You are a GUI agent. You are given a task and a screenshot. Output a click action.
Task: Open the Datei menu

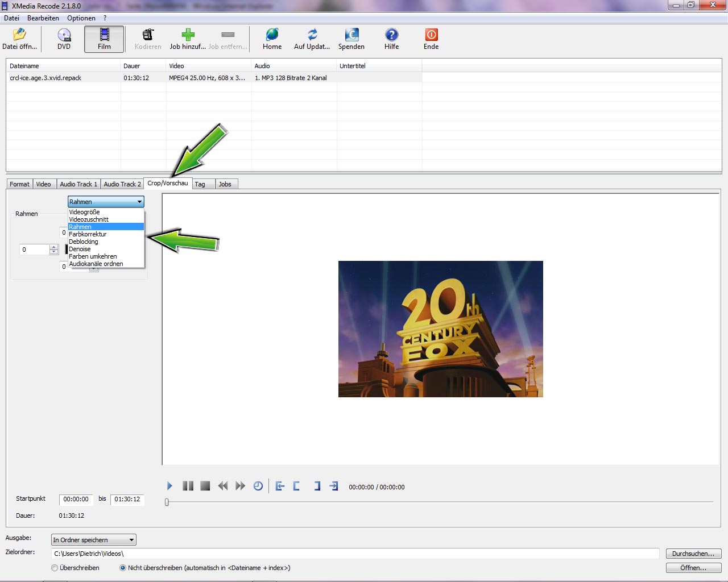(x=11, y=18)
